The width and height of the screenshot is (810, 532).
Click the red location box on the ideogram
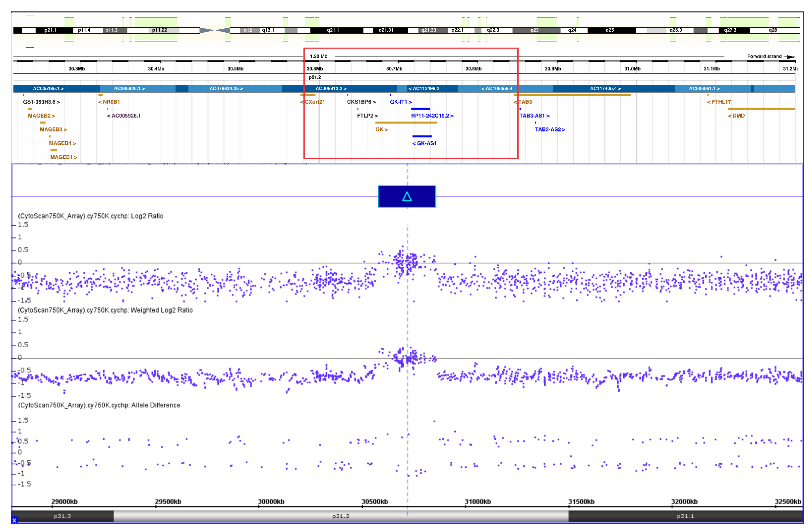tap(30, 31)
